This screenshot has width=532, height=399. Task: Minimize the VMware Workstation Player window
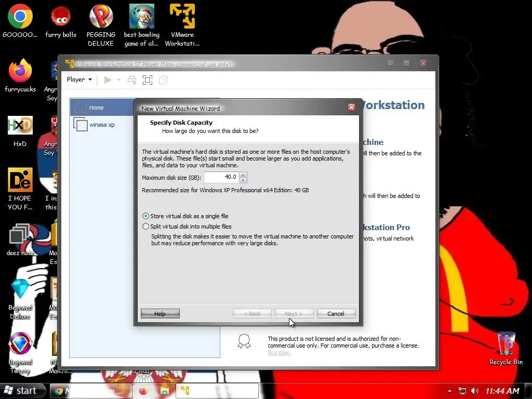coord(390,63)
